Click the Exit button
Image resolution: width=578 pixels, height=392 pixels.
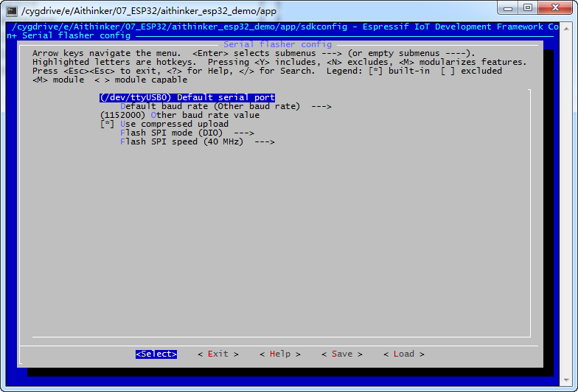coord(218,354)
